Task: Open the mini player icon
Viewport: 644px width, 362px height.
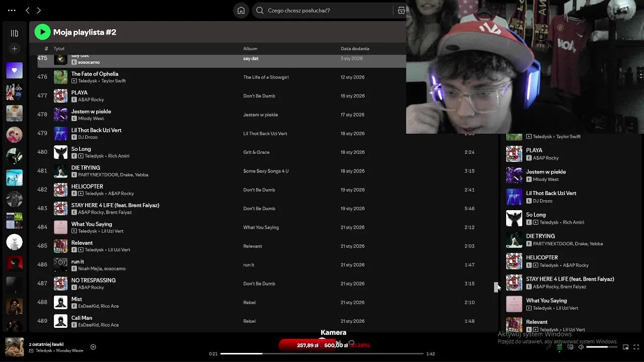Action: [x=626, y=347]
